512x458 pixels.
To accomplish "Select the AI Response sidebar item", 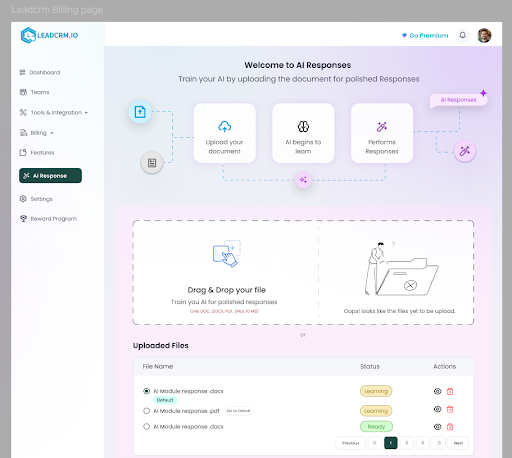I will pos(50,176).
